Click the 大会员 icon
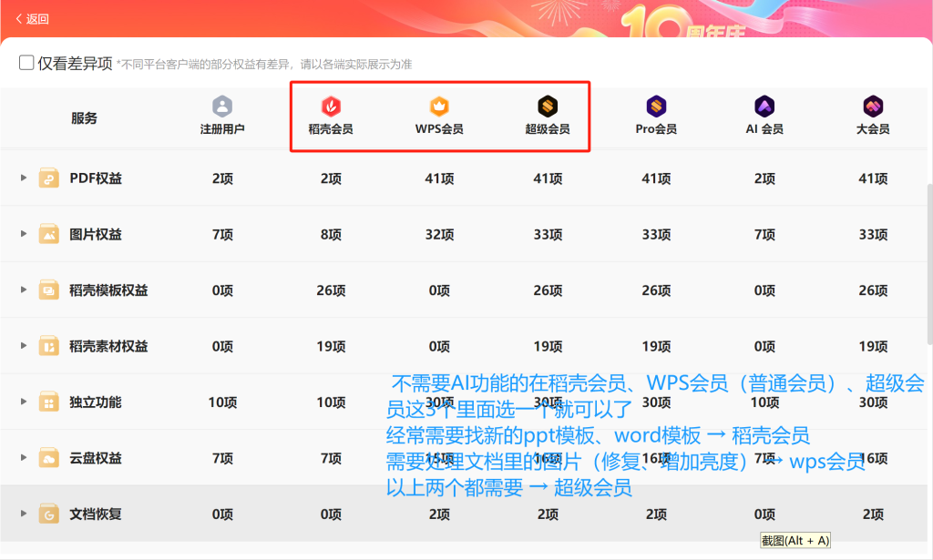 pos(873,107)
